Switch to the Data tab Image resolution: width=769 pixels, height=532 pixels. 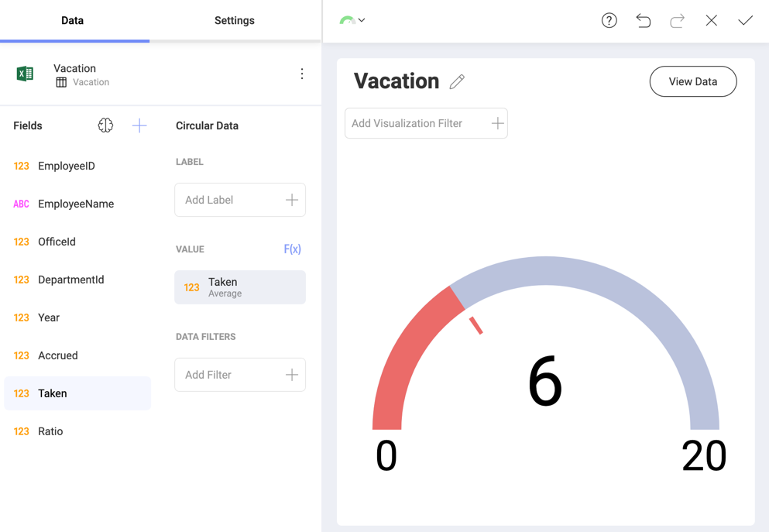click(x=72, y=21)
